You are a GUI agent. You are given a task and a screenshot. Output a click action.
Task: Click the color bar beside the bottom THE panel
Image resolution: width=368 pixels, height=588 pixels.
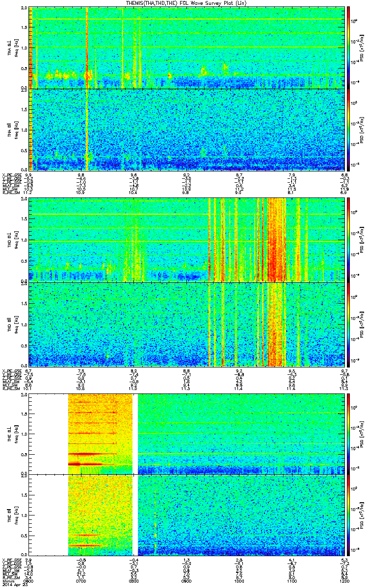coord(349,514)
